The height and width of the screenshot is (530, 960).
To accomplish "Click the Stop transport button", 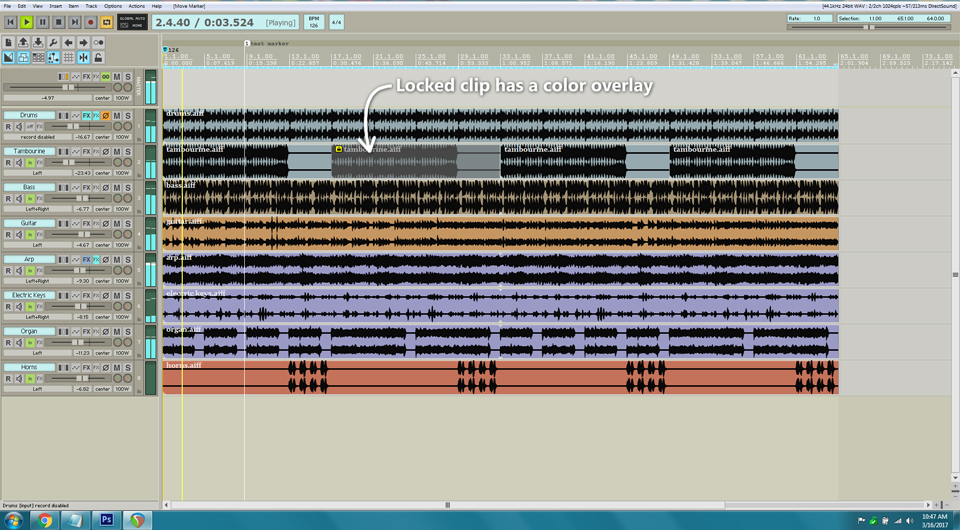I will point(58,22).
